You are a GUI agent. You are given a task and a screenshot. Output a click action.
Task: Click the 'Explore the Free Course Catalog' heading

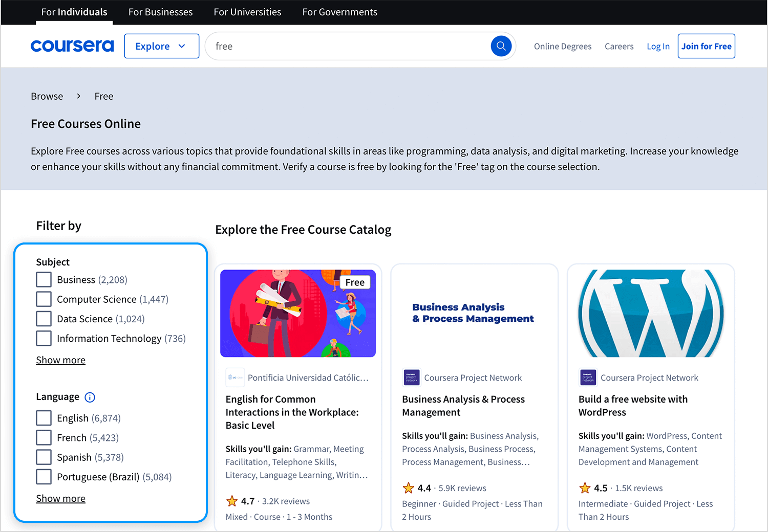click(303, 230)
